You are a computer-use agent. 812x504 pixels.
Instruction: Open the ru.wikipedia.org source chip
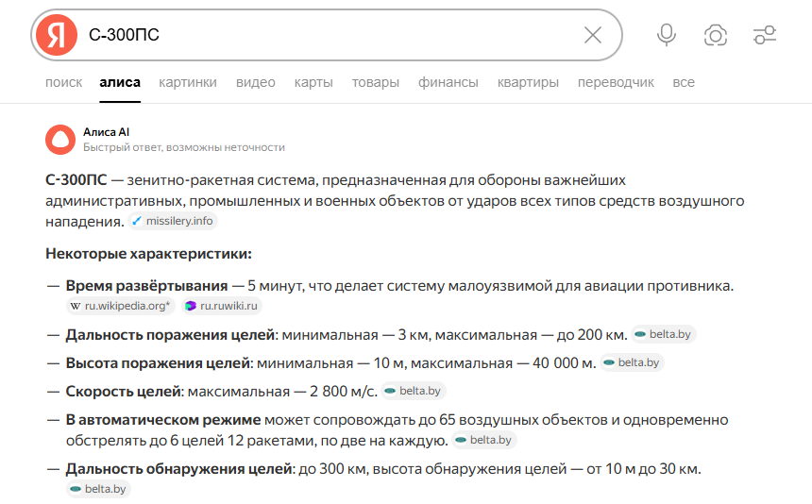coord(121,306)
